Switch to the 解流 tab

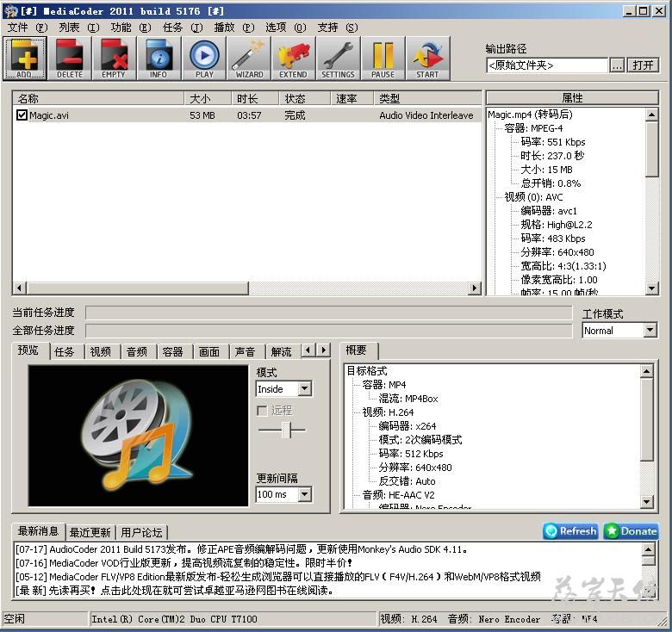[x=282, y=351]
